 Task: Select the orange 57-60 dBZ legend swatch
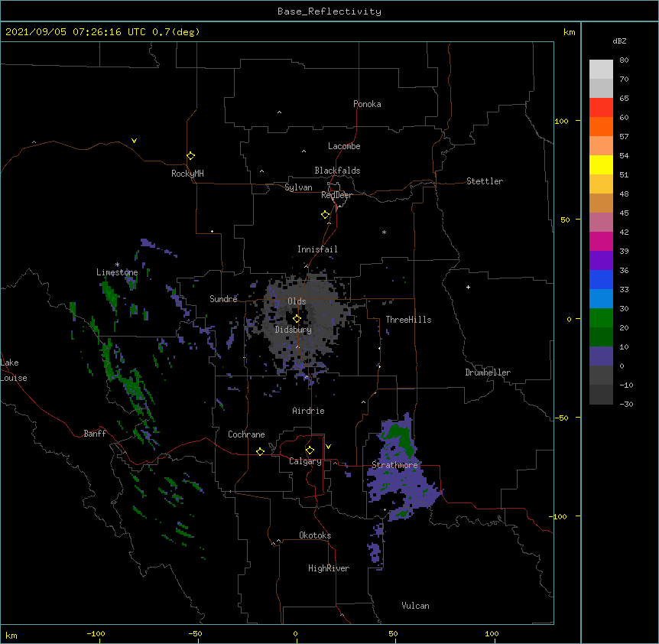(x=601, y=126)
